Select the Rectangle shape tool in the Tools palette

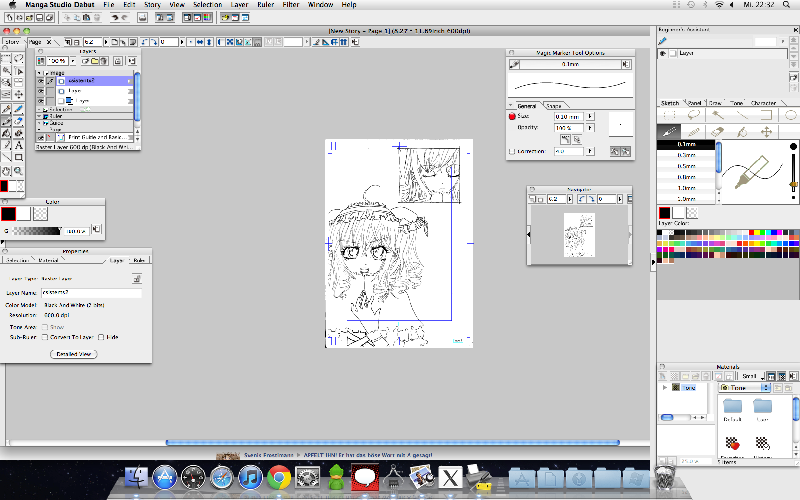18,157
